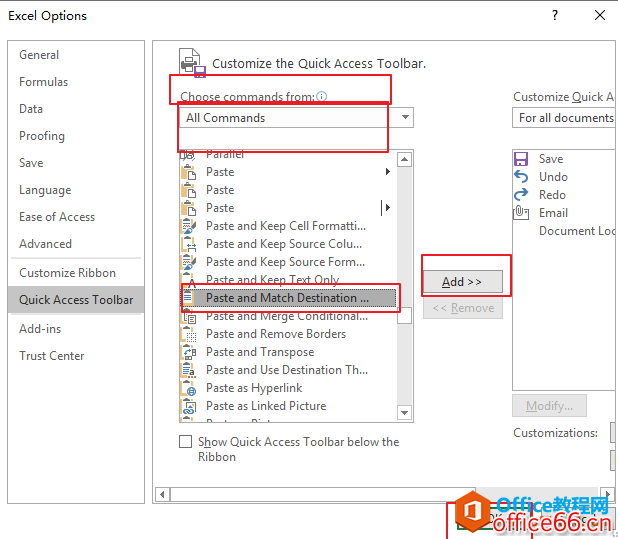
Task: Click the Paste and Use Destination Theme icon
Action: (x=188, y=370)
